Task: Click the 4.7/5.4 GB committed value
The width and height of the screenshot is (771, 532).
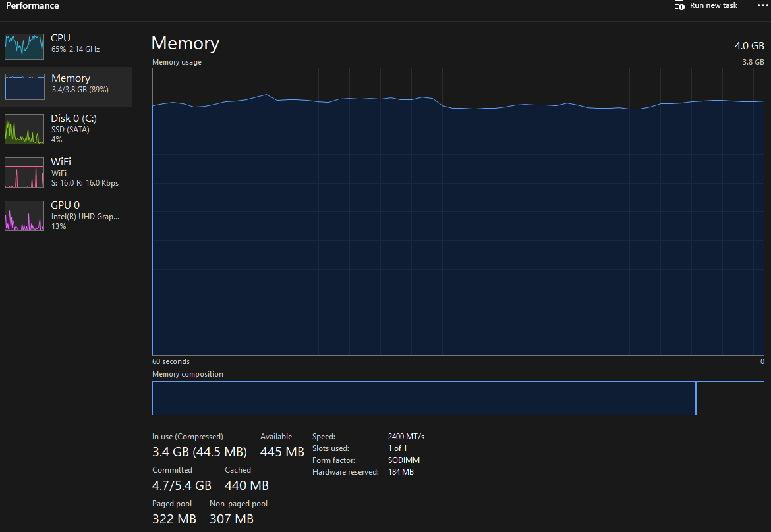Action: [x=182, y=485]
